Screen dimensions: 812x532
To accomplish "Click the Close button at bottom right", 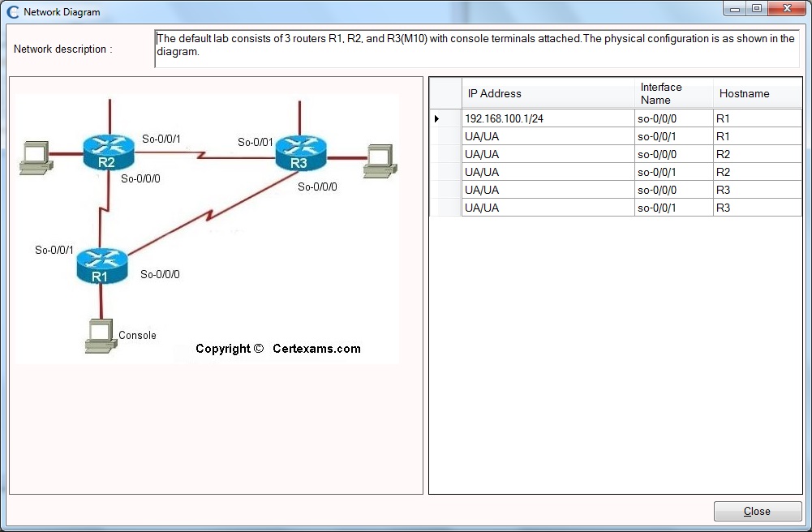I will click(x=757, y=511).
